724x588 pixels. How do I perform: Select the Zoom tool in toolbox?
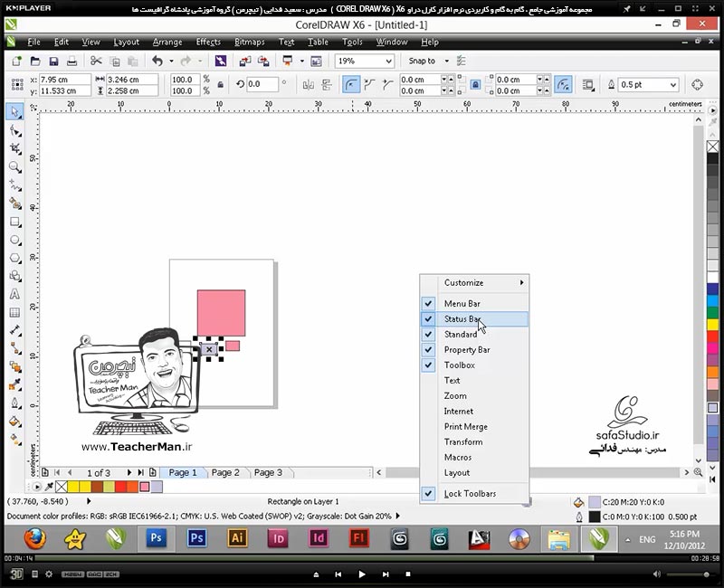point(14,167)
